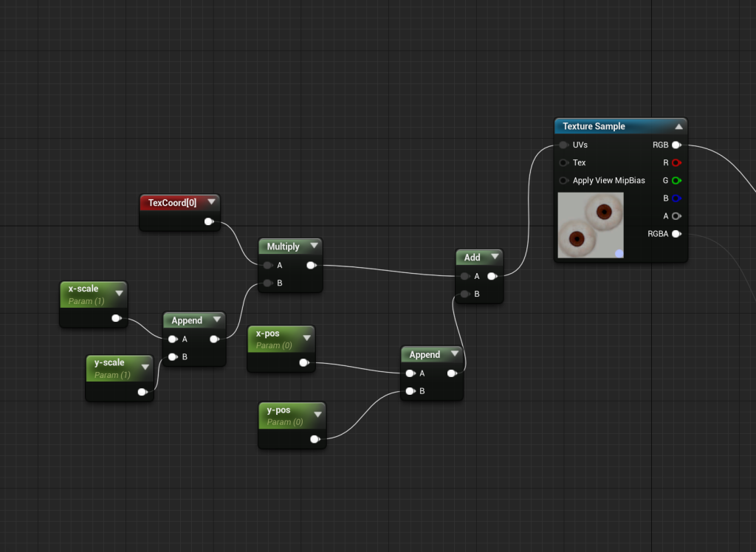Viewport: 756px width, 552px height.
Task: Expand the y-pos parameter node arrow
Action: 317,415
